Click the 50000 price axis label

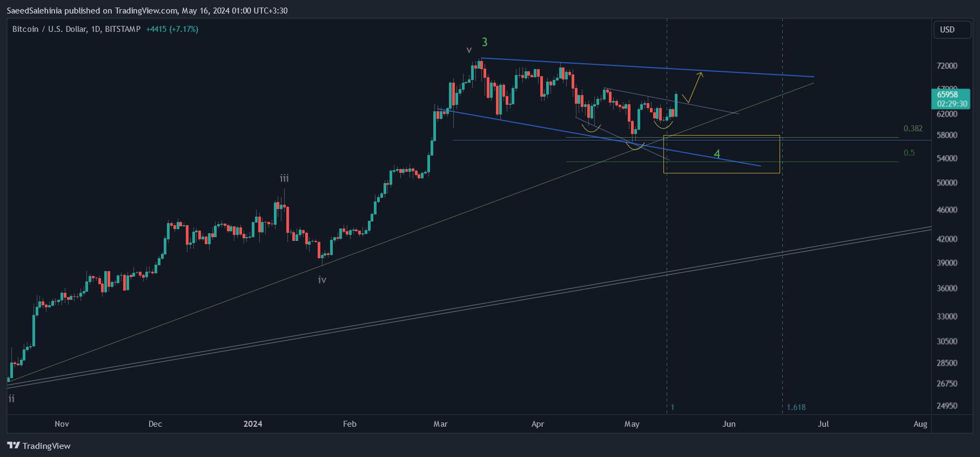pos(947,183)
